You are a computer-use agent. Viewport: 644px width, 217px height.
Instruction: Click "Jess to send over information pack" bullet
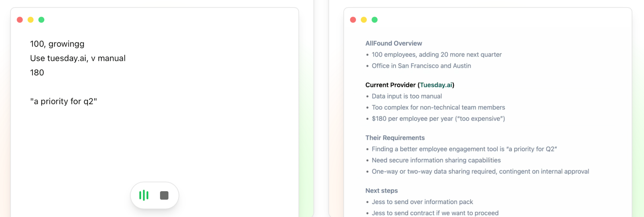click(x=422, y=202)
